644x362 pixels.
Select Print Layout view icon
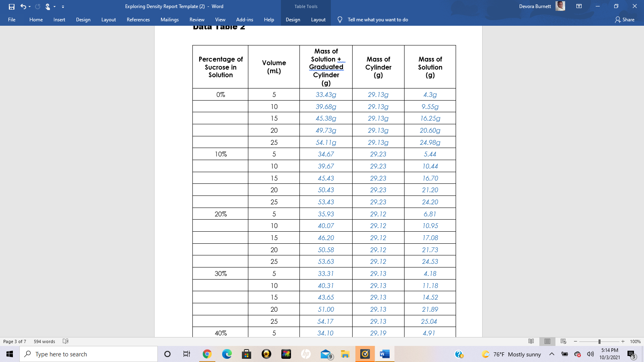[547, 341]
